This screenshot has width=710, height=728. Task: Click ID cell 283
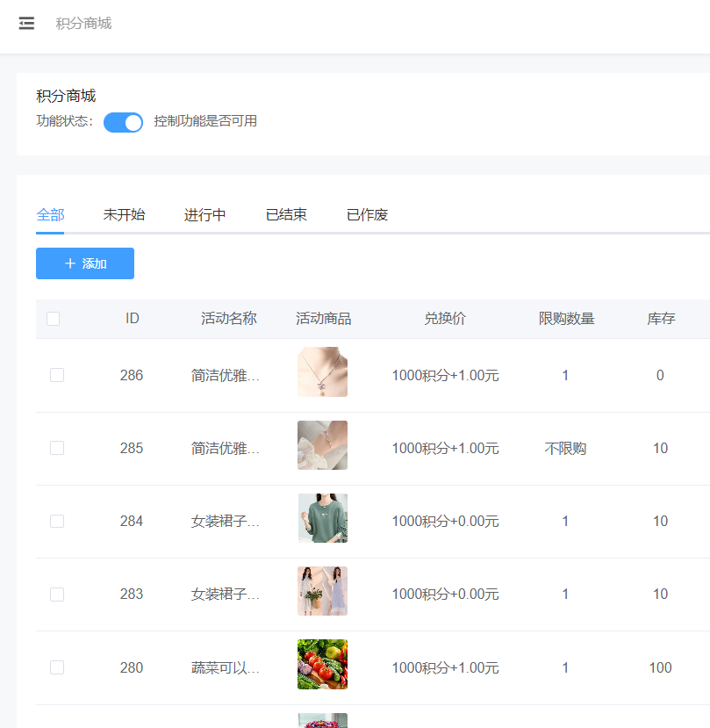(132, 594)
